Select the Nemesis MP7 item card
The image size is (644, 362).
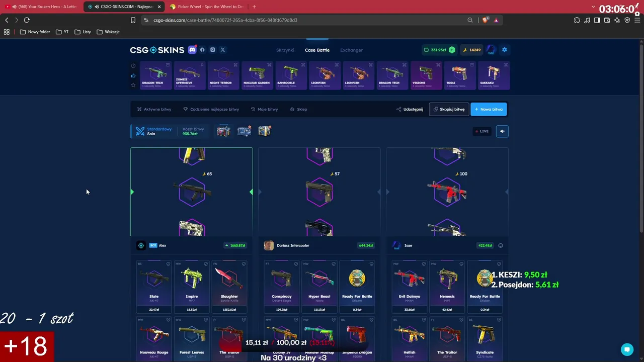coord(447,287)
